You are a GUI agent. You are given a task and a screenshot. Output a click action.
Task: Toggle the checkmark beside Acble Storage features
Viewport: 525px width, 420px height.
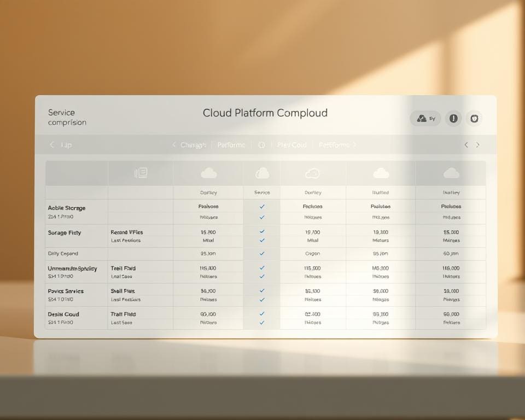pyautogui.click(x=261, y=207)
